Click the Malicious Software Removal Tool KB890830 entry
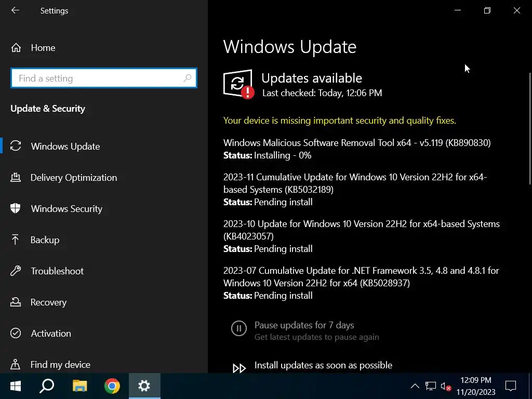This screenshot has width=532, height=399. click(357, 142)
